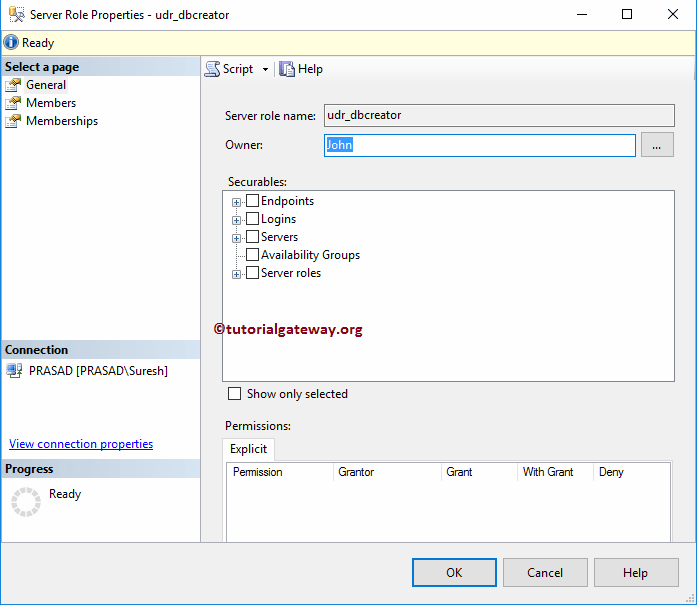Open the General page
Image resolution: width=697 pixels, height=605 pixels.
[46, 85]
